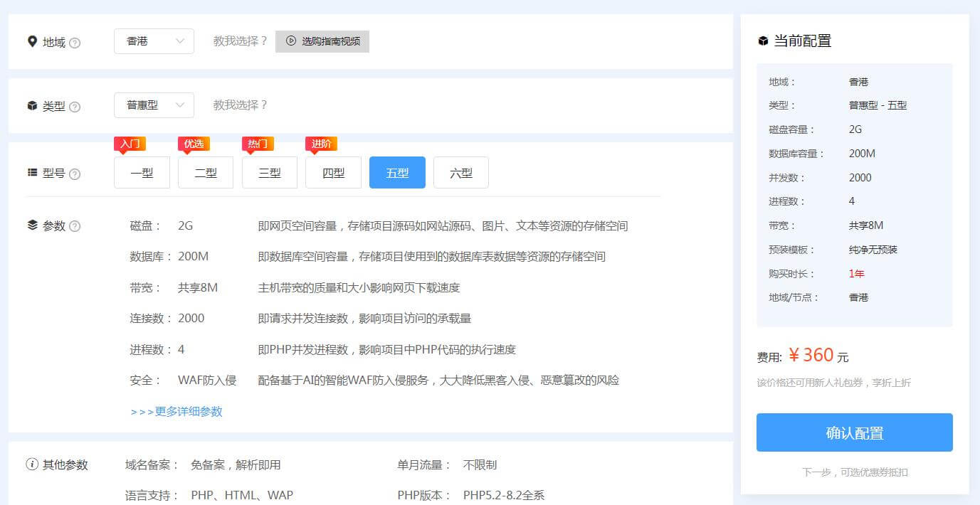
Task: Click the location pin icon by 地域
Action: pyautogui.click(x=32, y=42)
